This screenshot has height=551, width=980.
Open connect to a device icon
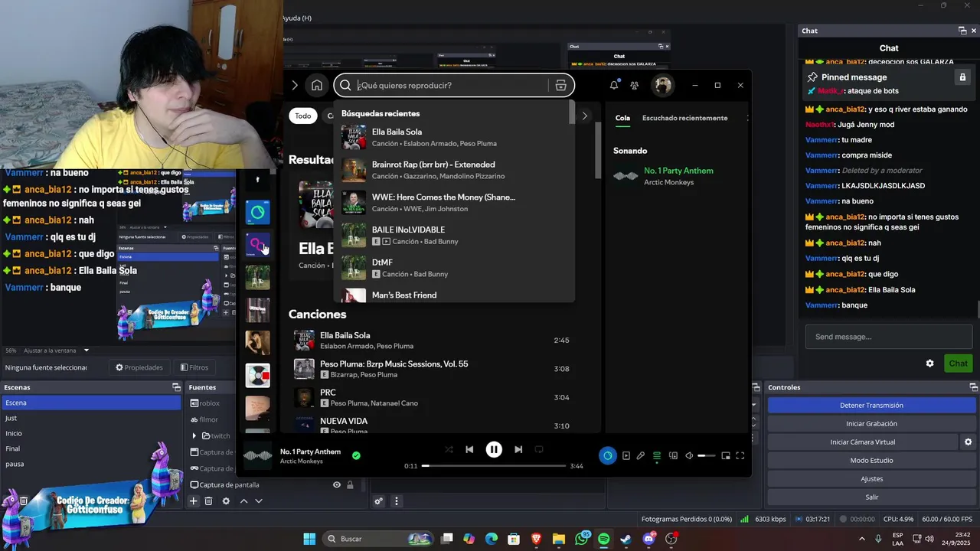click(673, 455)
